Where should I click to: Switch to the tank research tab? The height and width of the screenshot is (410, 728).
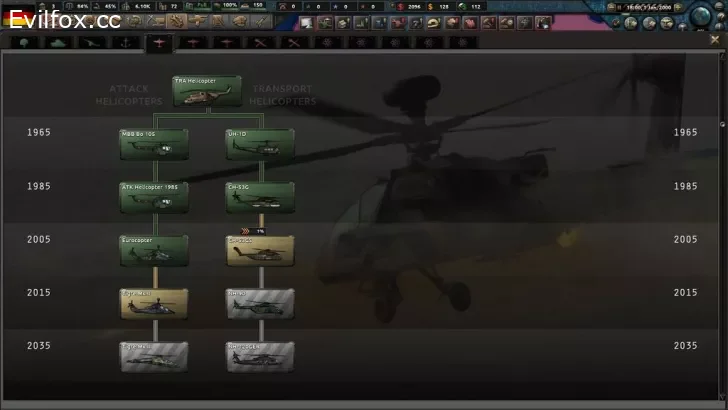56,43
